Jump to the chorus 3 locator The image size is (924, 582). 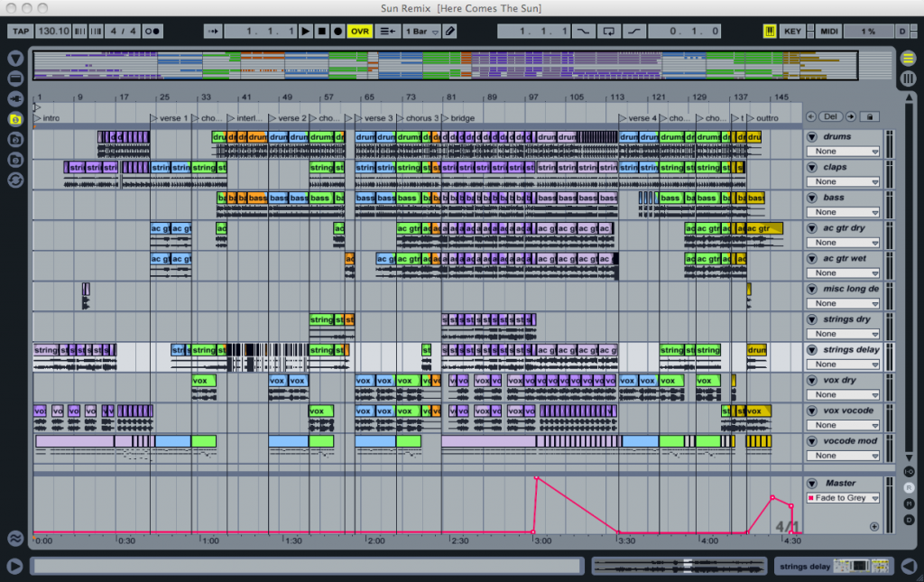tap(418, 118)
